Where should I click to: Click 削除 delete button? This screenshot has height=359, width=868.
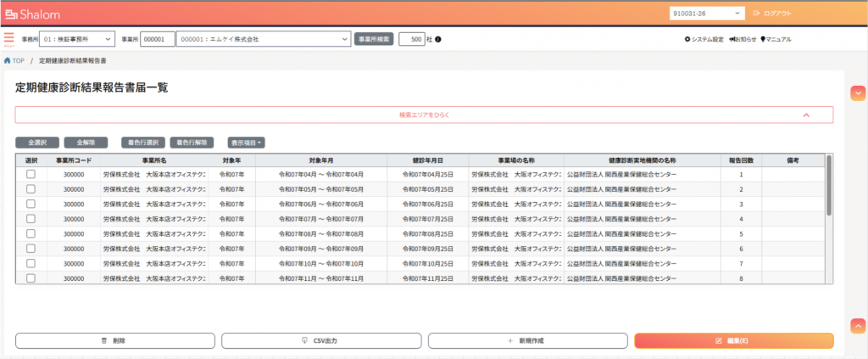tap(114, 340)
